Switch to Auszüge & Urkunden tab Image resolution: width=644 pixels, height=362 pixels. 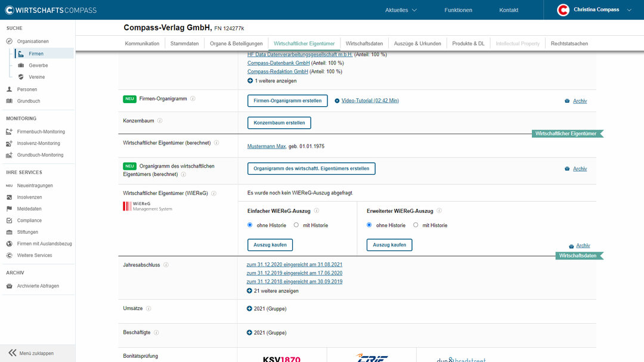click(417, 44)
